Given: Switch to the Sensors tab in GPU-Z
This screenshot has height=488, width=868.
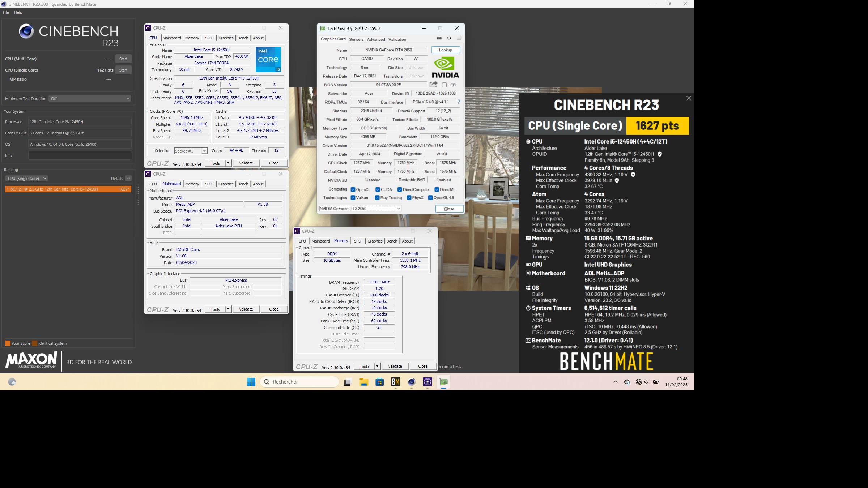Looking at the screenshot, I should (356, 39).
